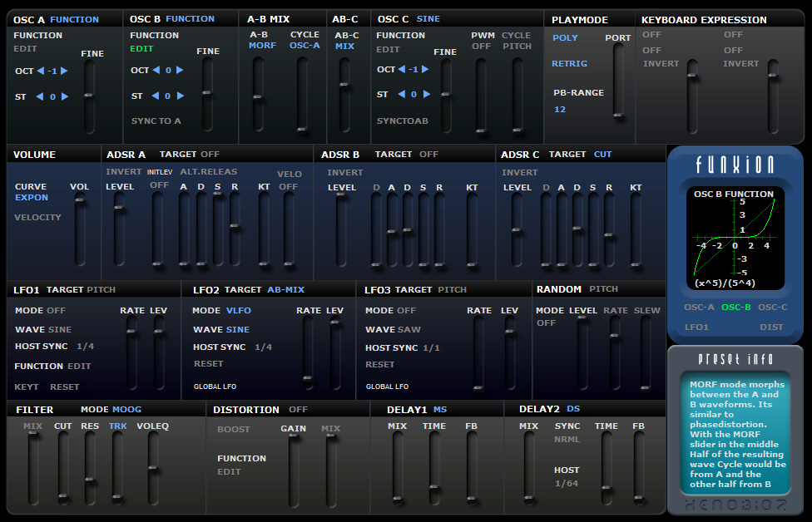Decrease OSC B octave with left arrow
Image resolution: width=812 pixels, height=522 pixels.
coord(156,70)
